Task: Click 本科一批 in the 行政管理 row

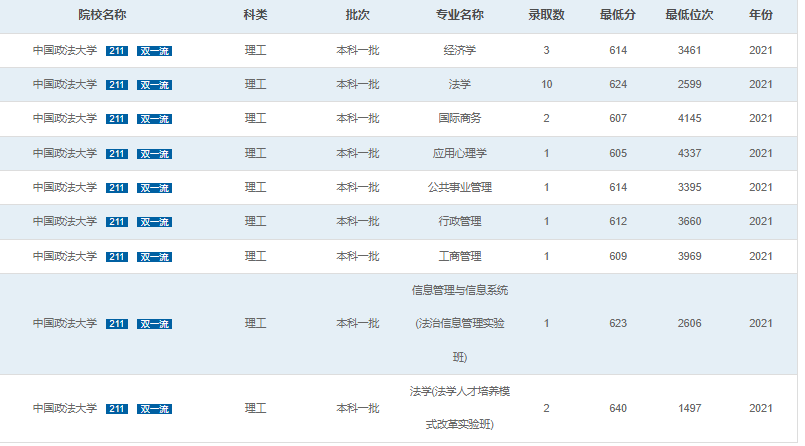Action: [x=357, y=221]
